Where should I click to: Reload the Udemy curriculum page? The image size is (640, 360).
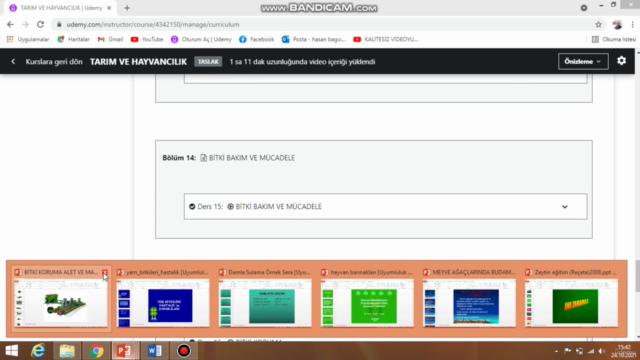point(40,24)
